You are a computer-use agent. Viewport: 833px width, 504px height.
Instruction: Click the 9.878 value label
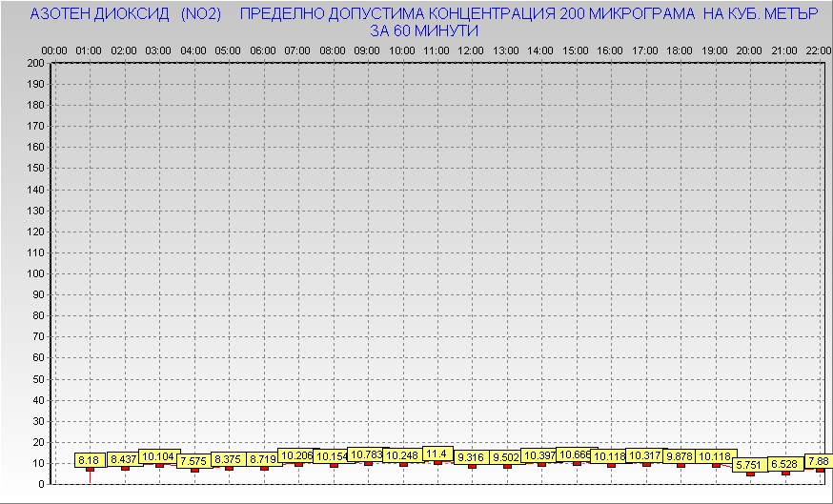pyautogui.click(x=680, y=456)
